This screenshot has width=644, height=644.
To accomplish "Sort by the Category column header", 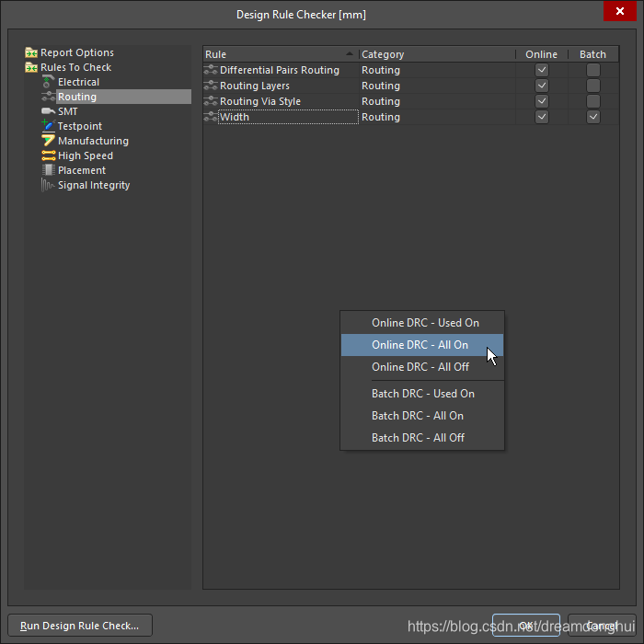I will 437,54.
